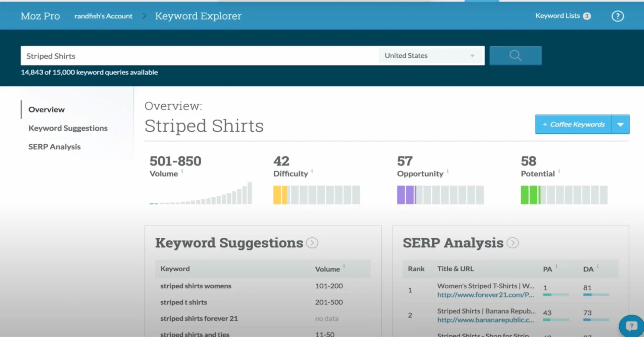The image size is (644, 337).
Task: Select the striped t shirts keyword row
Action: pyautogui.click(x=183, y=302)
